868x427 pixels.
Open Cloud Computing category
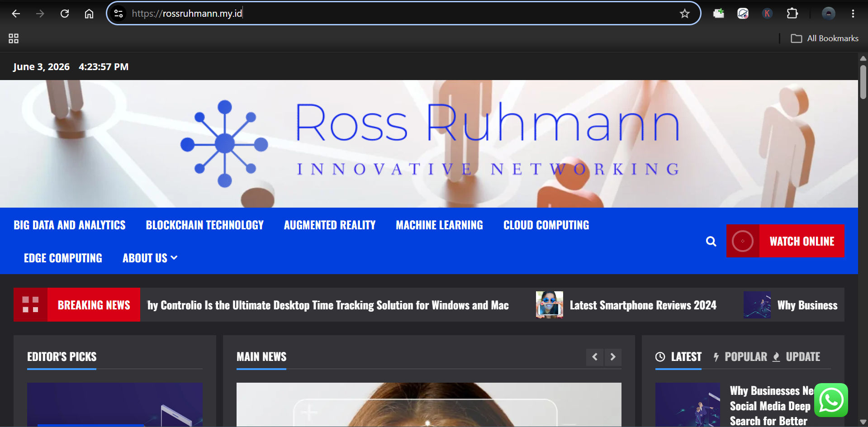point(546,225)
